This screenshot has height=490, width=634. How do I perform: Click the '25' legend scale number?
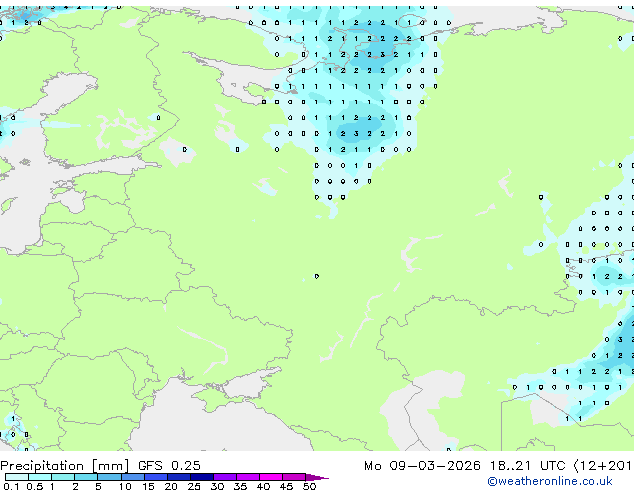pyautogui.click(x=194, y=486)
